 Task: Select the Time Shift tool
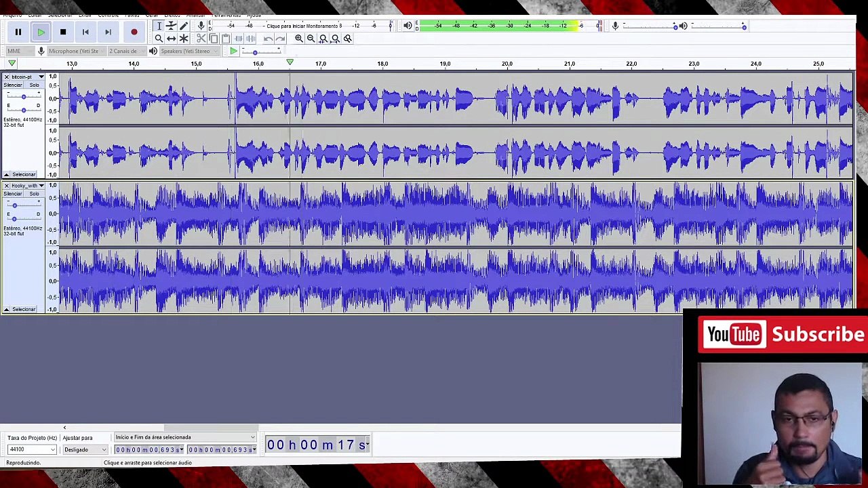pyautogui.click(x=171, y=39)
